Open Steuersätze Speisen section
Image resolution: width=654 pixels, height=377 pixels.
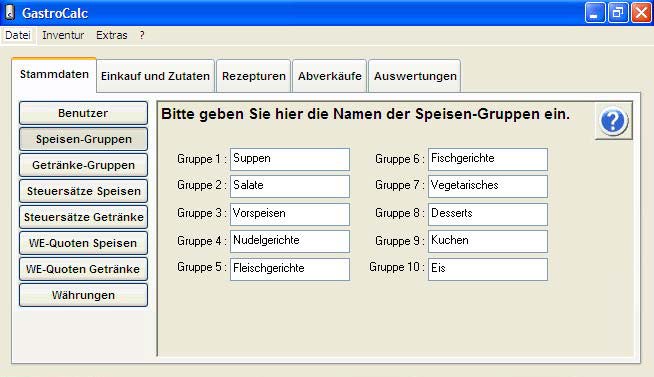pyautogui.click(x=83, y=191)
